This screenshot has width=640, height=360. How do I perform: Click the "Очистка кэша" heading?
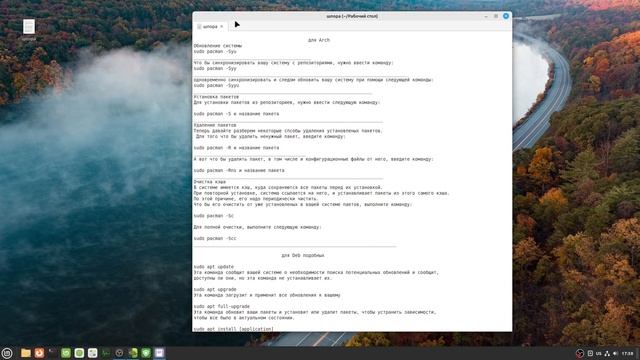click(209, 182)
